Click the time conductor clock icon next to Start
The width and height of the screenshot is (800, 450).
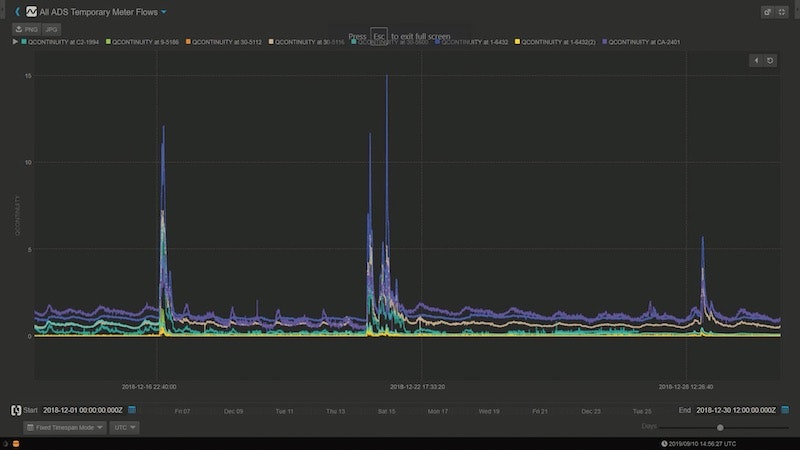[x=15, y=410]
